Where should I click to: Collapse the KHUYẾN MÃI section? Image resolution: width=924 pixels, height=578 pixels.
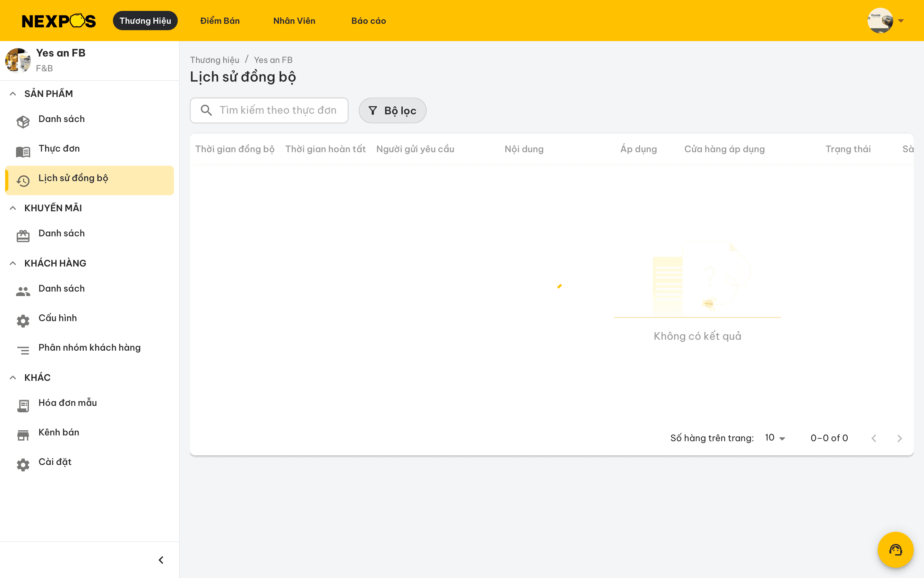(13, 208)
